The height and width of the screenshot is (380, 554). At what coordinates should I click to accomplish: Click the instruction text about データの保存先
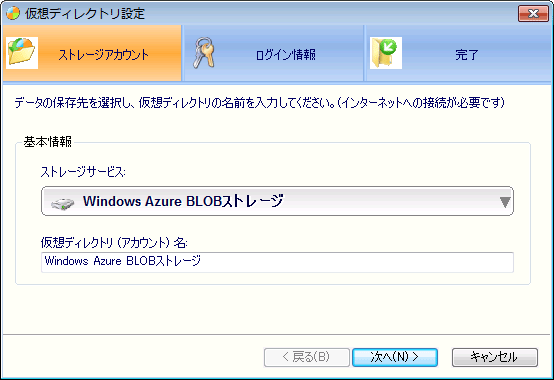pyautogui.click(x=260, y=103)
